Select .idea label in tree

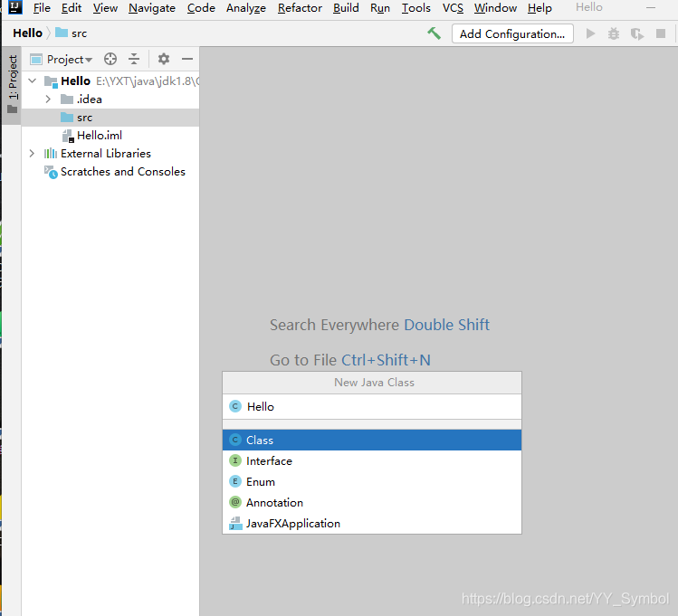coord(89,100)
